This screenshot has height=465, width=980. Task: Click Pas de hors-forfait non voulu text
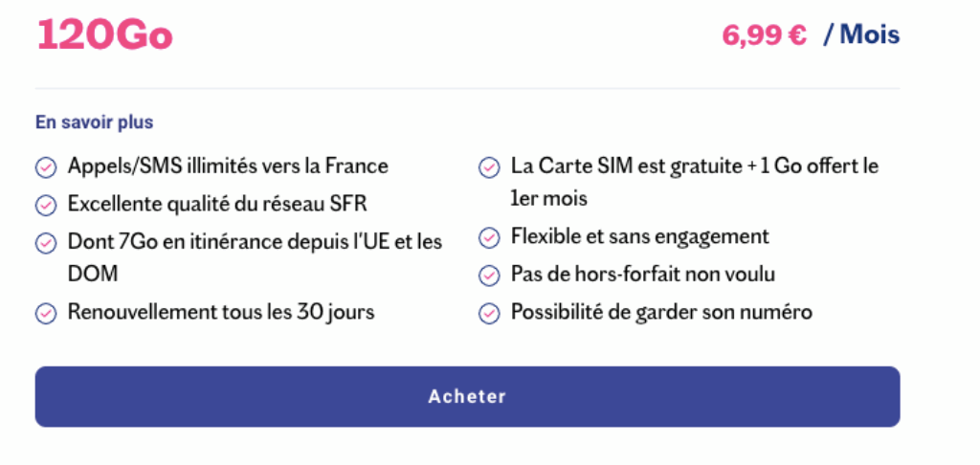coord(642,275)
